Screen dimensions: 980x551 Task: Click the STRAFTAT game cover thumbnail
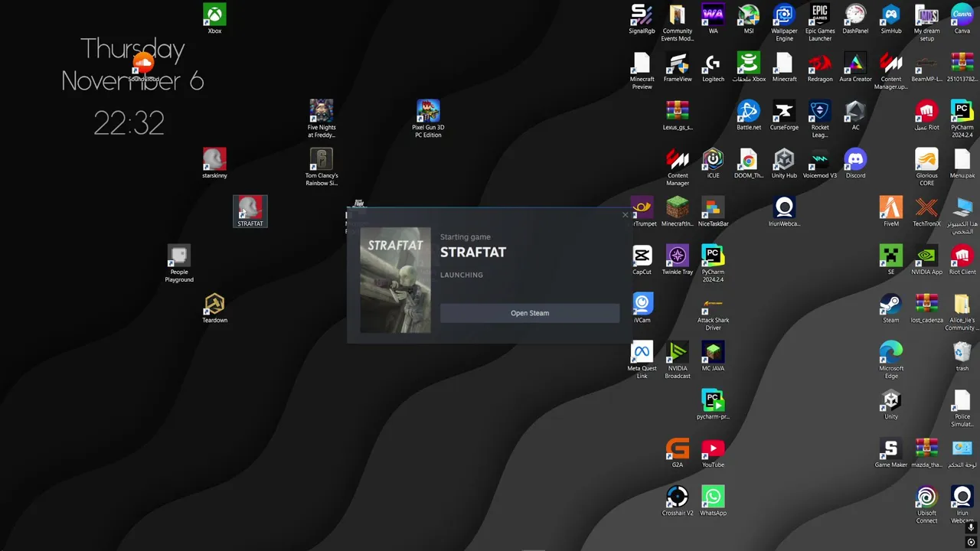395,280
